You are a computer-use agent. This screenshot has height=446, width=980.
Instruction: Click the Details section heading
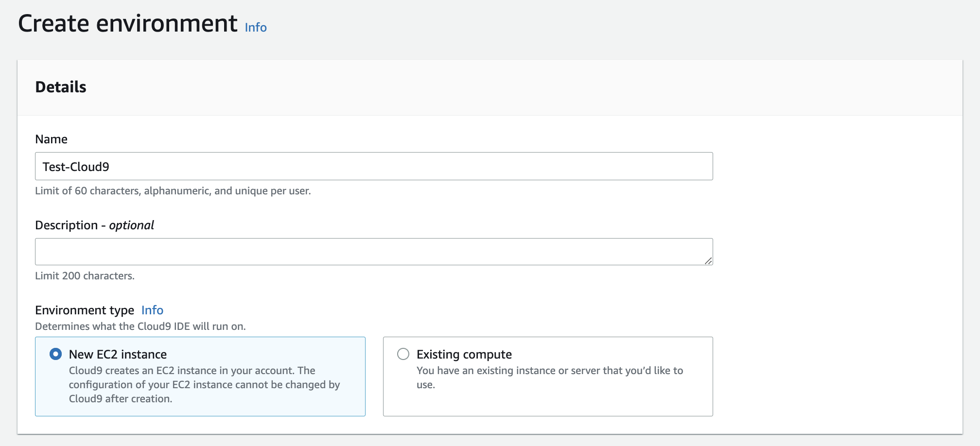click(x=61, y=87)
